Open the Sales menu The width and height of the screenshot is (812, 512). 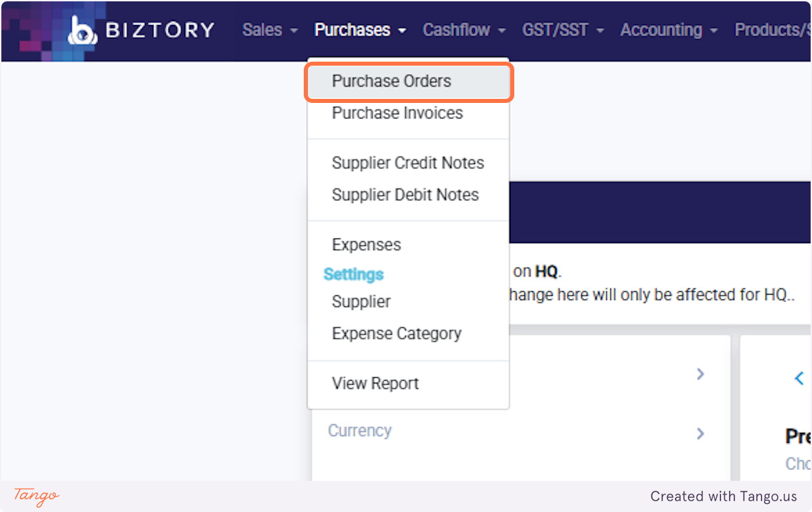coord(270,30)
